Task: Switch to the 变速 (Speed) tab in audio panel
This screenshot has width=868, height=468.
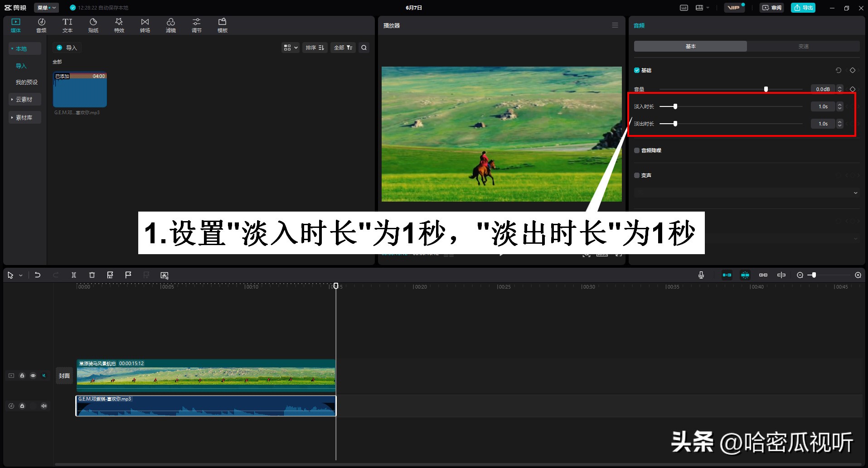Action: pos(803,46)
